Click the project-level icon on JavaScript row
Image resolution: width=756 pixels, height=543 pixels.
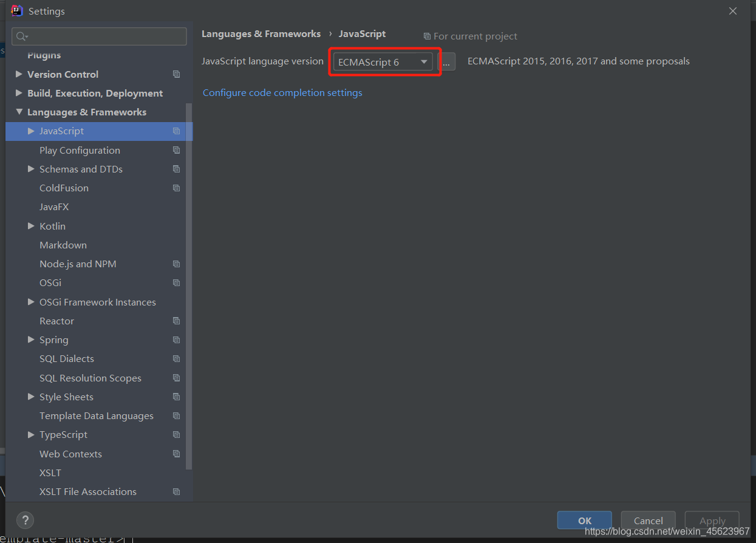point(176,131)
